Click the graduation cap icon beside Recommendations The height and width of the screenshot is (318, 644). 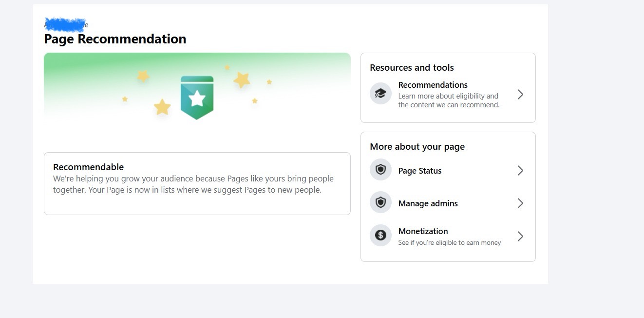380,94
